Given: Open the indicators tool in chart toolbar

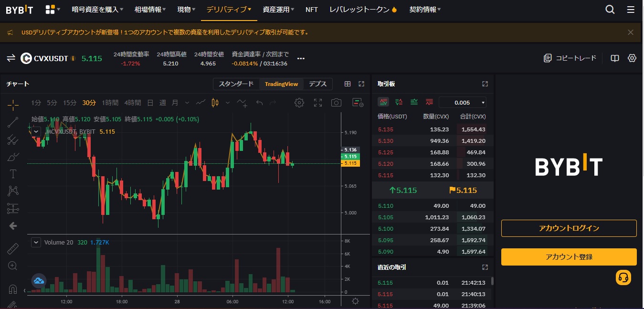Looking at the screenshot, I should (x=242, y=103).
